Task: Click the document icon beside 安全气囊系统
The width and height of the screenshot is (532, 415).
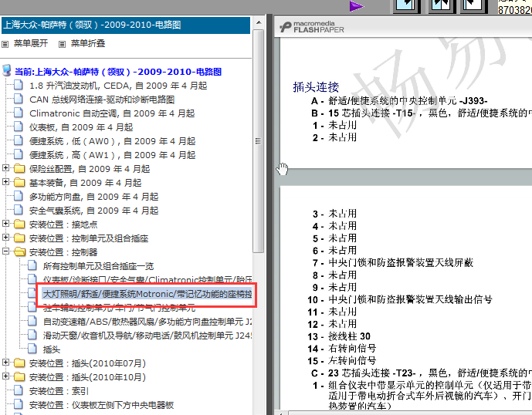Action: [x=19, y=211]
